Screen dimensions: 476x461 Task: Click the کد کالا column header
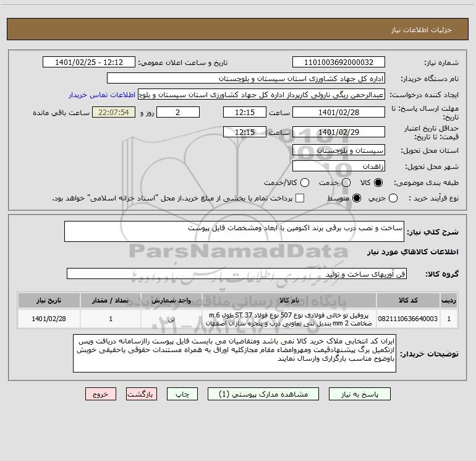(x=408, y=300)
